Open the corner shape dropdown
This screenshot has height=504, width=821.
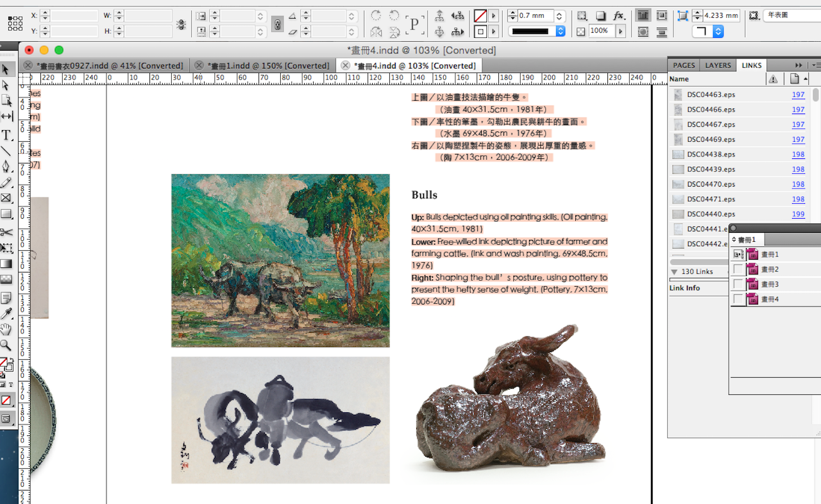click(718, 31)
